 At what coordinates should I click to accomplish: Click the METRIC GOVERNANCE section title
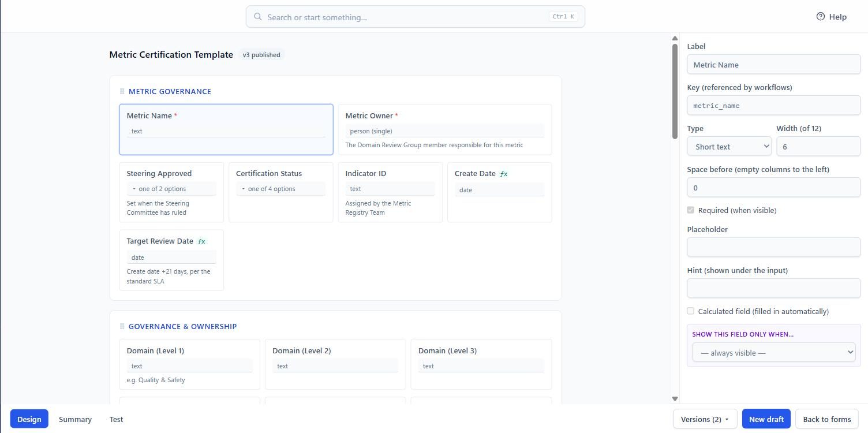tap(170, 91)
